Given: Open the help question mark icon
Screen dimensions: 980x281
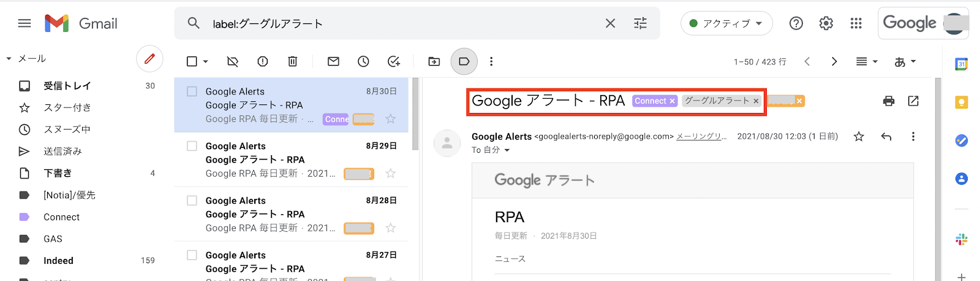Looking at the screenshot, I should (796, 23).
